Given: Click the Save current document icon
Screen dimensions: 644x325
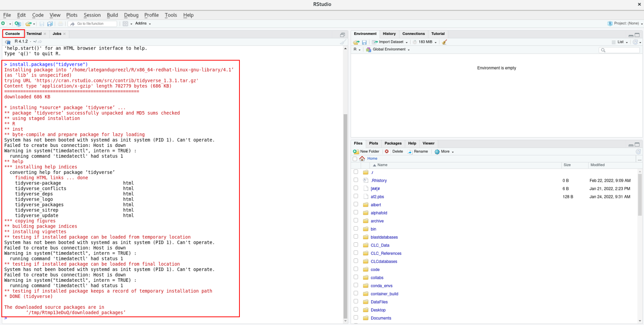Looking at the screenshot, I should 42,24.
